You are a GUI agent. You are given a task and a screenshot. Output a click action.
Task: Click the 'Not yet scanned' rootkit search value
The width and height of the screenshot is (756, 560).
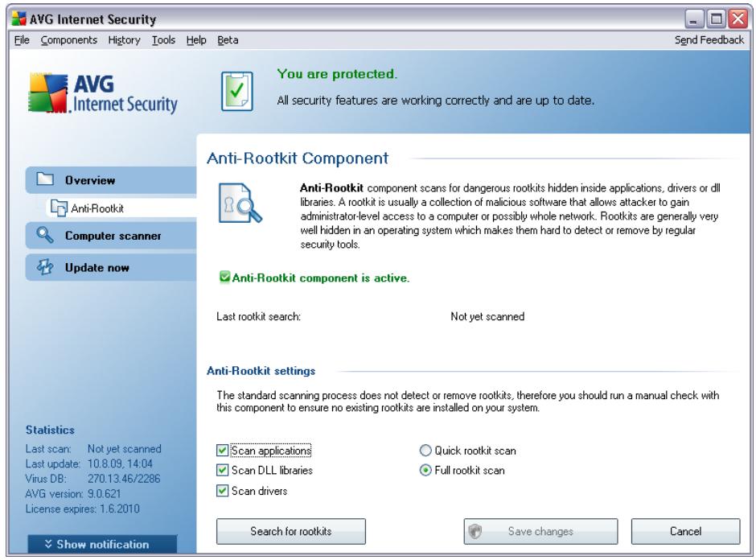tap(487, 316)
